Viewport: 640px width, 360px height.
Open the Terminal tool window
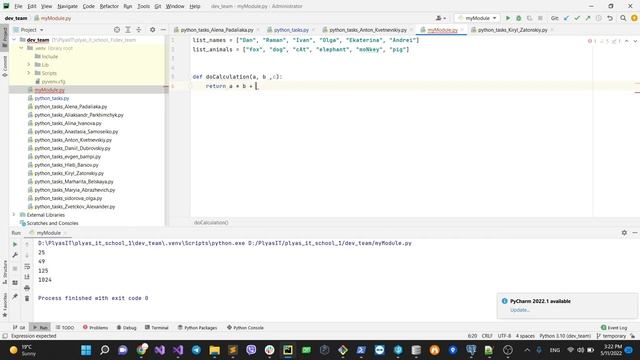click(x=157, y=327)
